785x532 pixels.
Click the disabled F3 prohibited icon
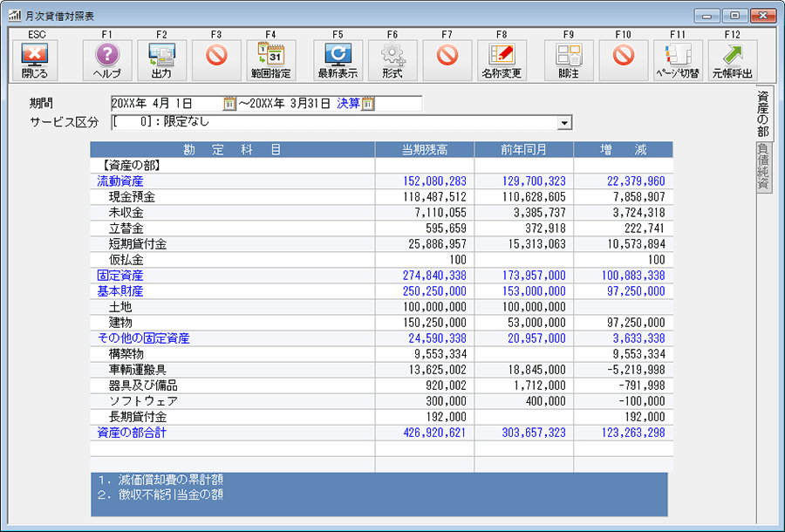click(x=216, y=60)
